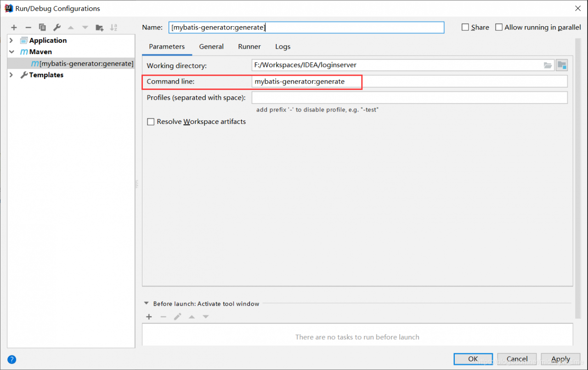The width and height of the screenshot is (588, 370).
Task: Click the Templates wrench icon in tree
Action: coord(24,75)
